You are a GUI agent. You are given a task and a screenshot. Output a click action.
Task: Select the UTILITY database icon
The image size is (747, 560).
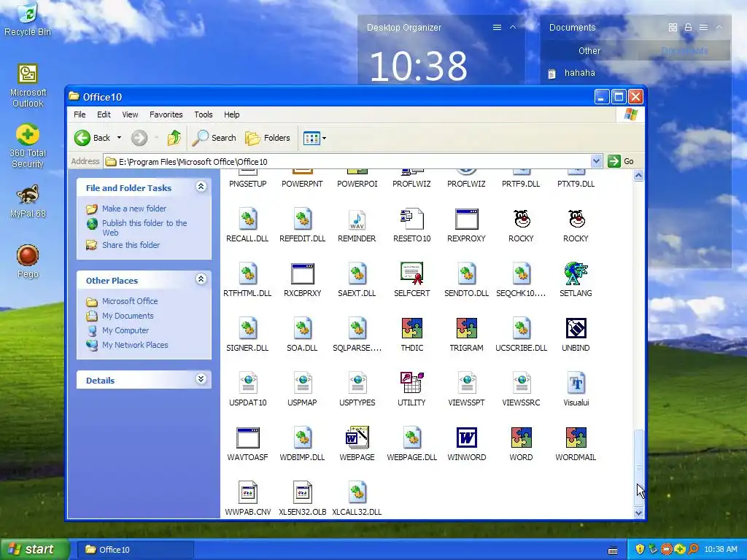(411, 383)
